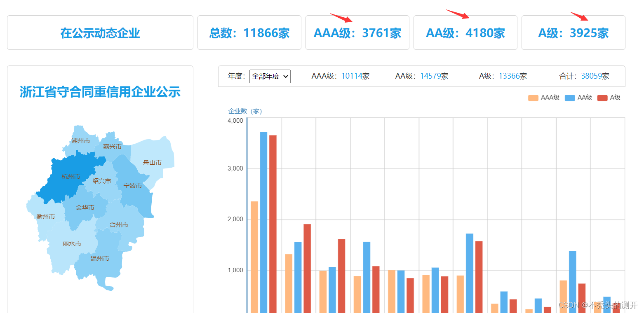
Task: Select 衢州市 on the map
Action: (45, 217)
